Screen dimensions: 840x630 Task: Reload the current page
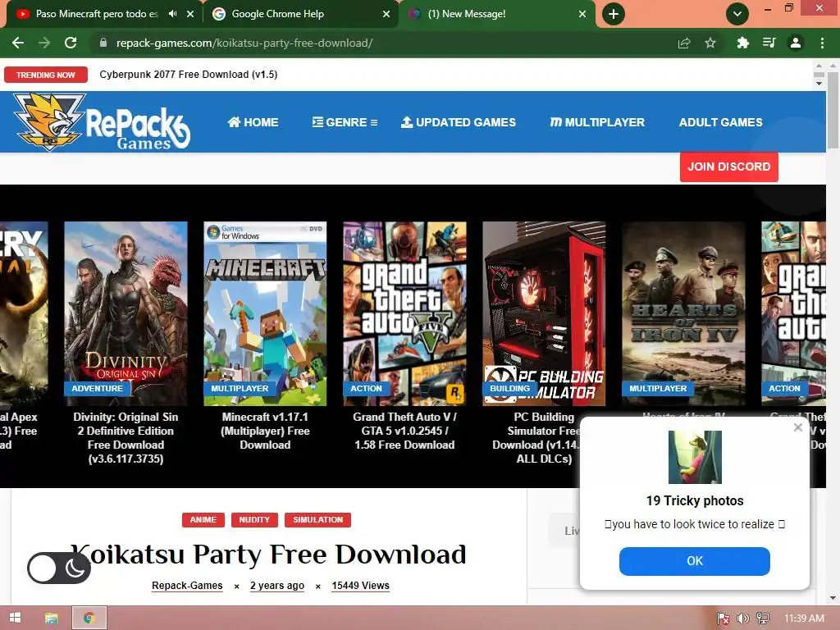click(71, 43)
